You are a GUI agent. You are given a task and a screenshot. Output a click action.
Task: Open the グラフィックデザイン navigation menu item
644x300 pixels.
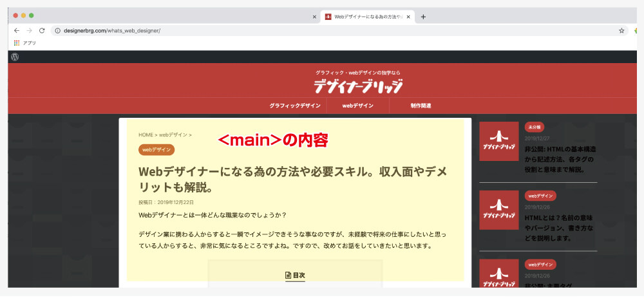coord(295,106)
